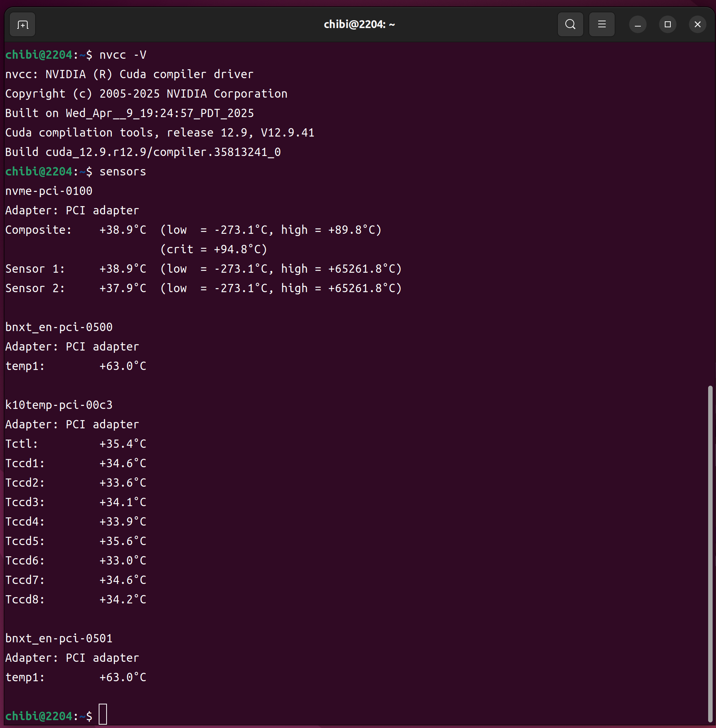Click the Build cuda_12.9 compiler line
The image size is (716, 728).
[143, 152]
